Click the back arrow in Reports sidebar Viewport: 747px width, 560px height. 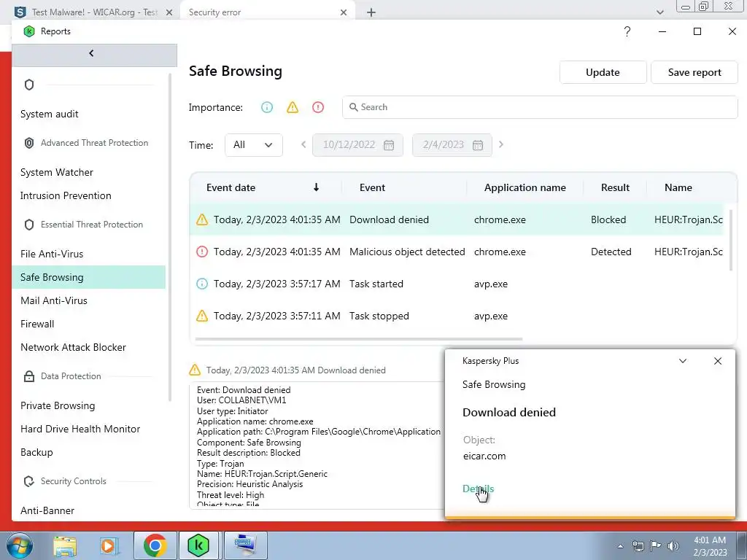91,53
